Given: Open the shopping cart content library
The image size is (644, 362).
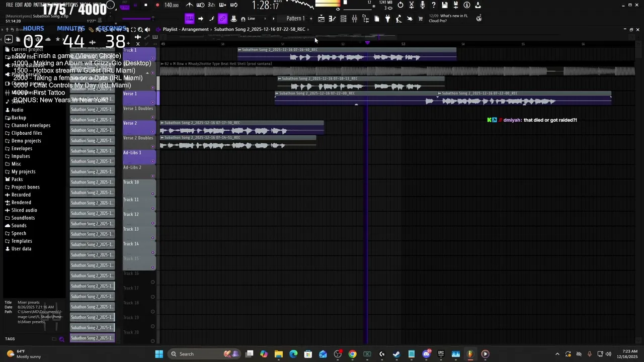Looking at the screenshot, I should [421, 19].
